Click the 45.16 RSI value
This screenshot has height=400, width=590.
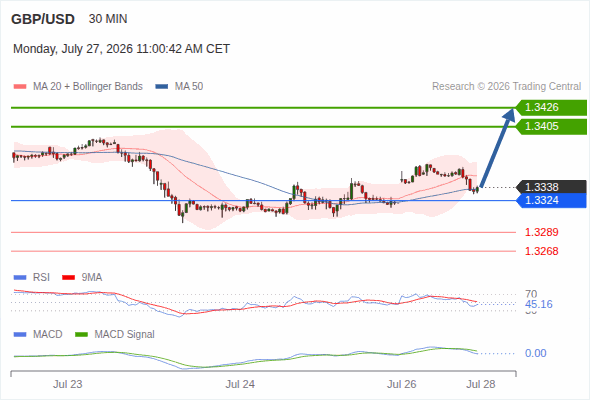(539, 304)
